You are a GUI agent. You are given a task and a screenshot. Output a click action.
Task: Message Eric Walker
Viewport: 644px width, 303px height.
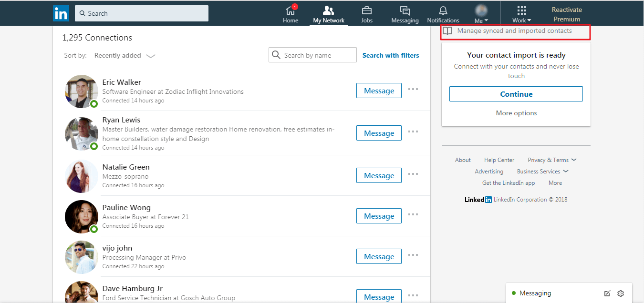tap(379, 91)
